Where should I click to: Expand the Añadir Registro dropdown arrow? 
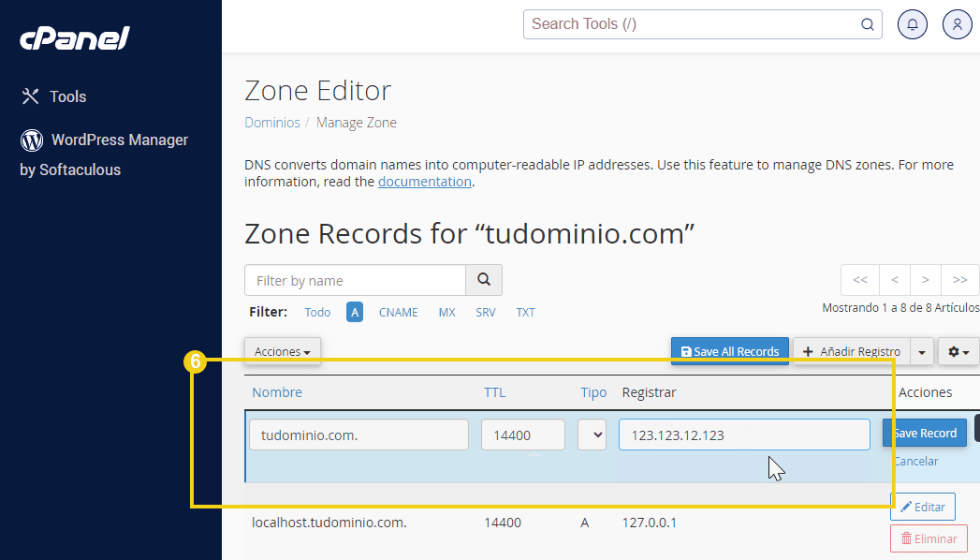pos(922,351)
